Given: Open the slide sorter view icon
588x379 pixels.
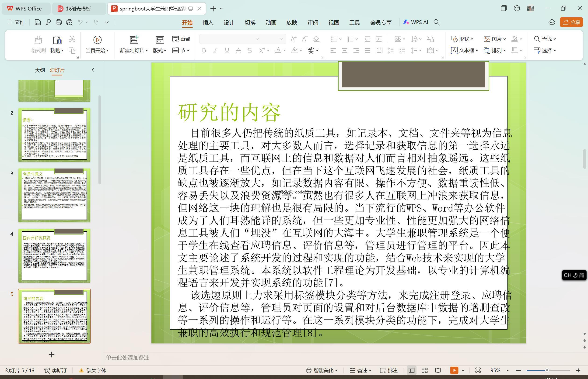Looking at the screenshot, I should coord(425,370).
